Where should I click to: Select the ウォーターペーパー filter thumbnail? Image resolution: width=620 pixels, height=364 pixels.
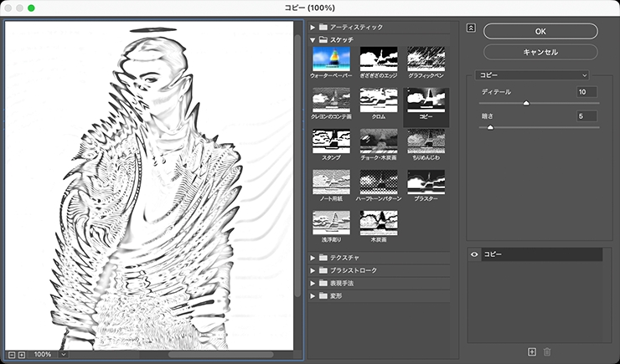click(x=330, y=59)
